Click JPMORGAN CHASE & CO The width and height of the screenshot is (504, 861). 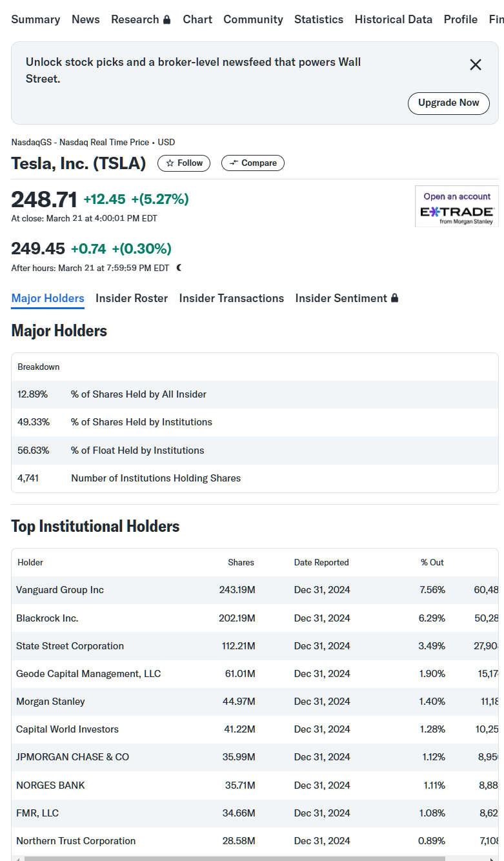pyautogui.click(x=72, y=757)
